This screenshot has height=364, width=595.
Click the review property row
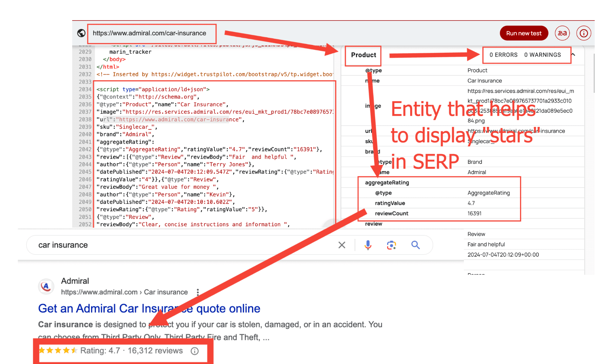462,224
